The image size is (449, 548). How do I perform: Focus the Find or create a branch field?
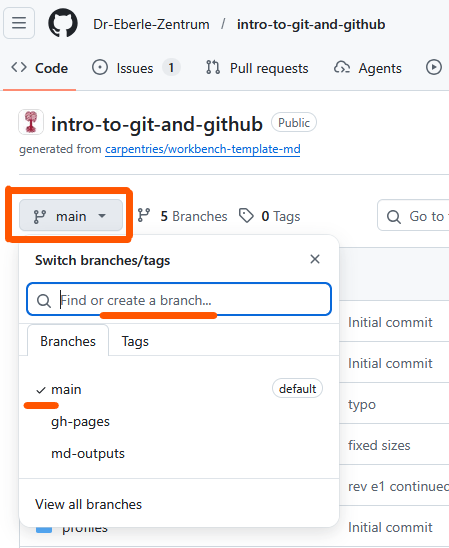179,299
